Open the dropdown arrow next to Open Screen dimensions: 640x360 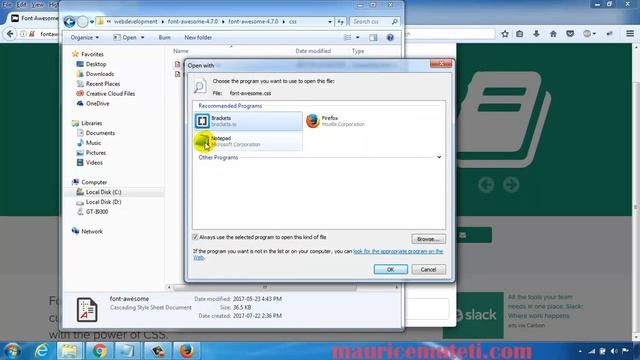pos(142,38)
